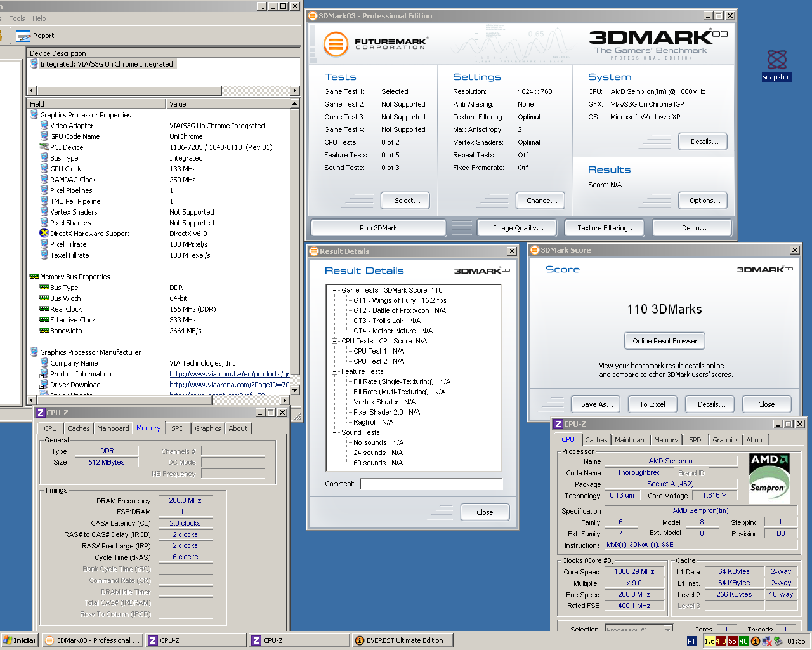
Task: Click the Image Quality... button
Action: coord(518,228)
